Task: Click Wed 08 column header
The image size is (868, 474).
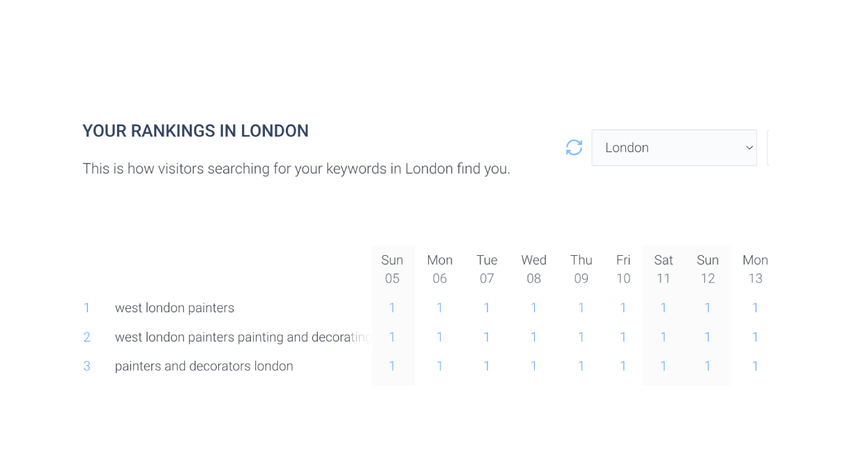Action: (534, 269)
